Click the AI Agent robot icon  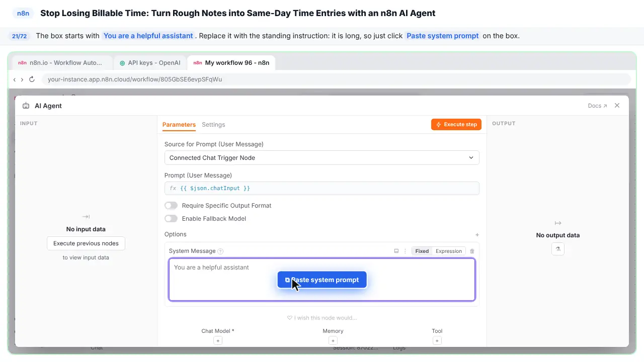[x=26, y=106]
